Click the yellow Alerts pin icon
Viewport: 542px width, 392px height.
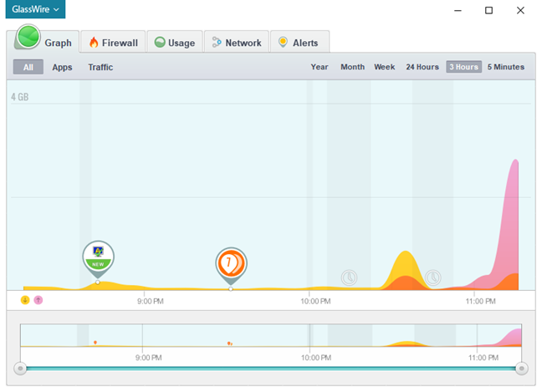coord(283,42)
